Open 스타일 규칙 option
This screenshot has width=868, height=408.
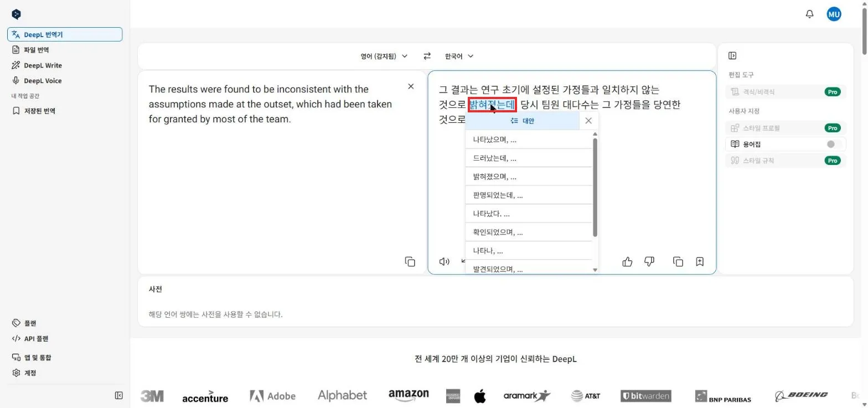pos(786,161)
